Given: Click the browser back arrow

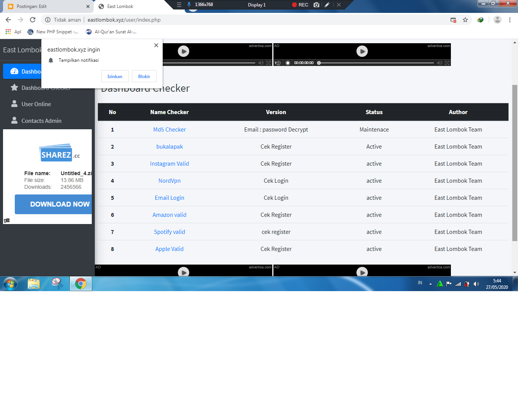Looking at the screenshot, I should (x=8, y=20).
